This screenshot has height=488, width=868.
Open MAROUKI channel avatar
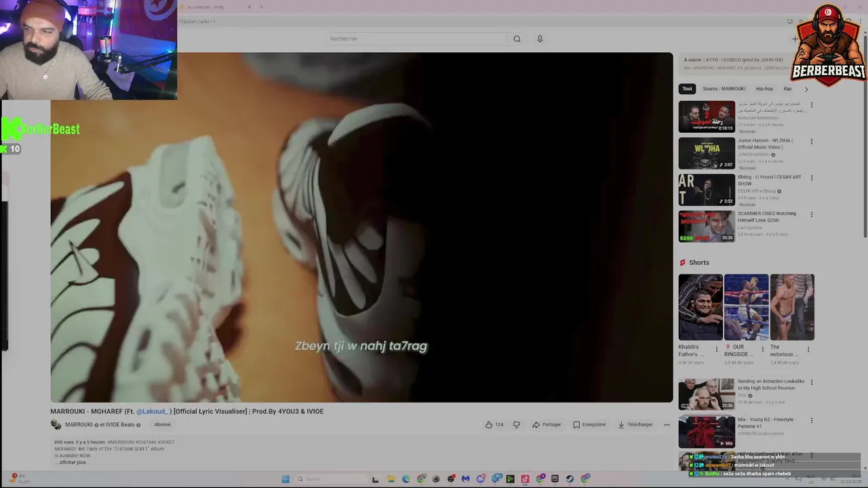56,424
